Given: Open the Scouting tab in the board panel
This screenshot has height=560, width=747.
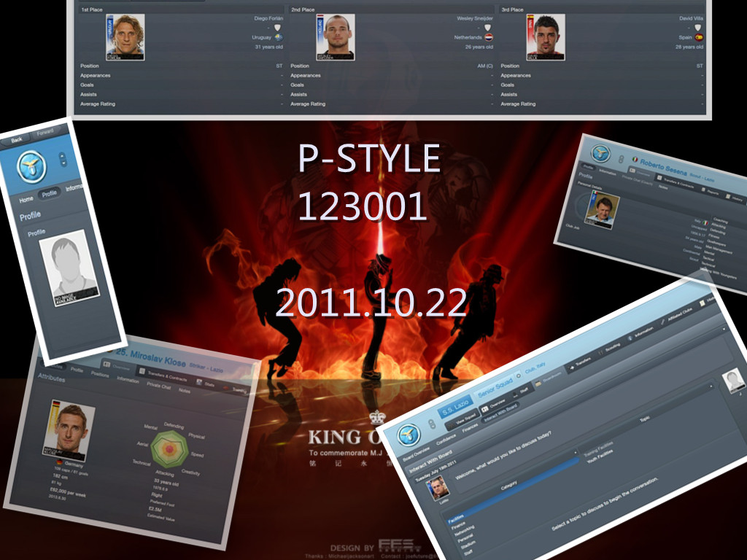Looking at the screenshot, I should point(609,349).
